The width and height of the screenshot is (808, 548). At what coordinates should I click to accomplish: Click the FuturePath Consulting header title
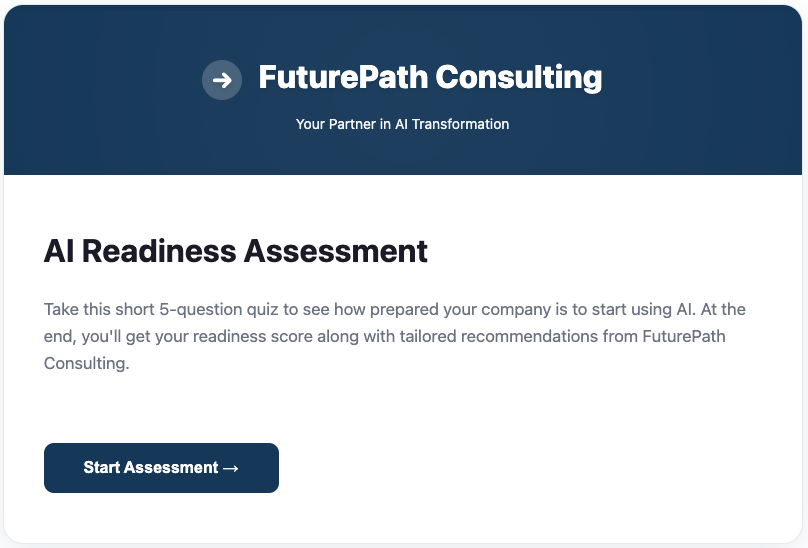pos(430,77)
